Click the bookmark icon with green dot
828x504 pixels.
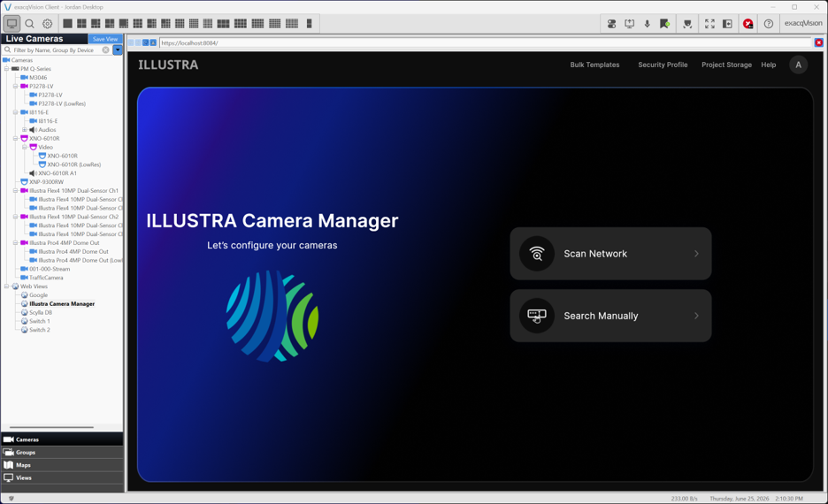(x=664, y=24)
